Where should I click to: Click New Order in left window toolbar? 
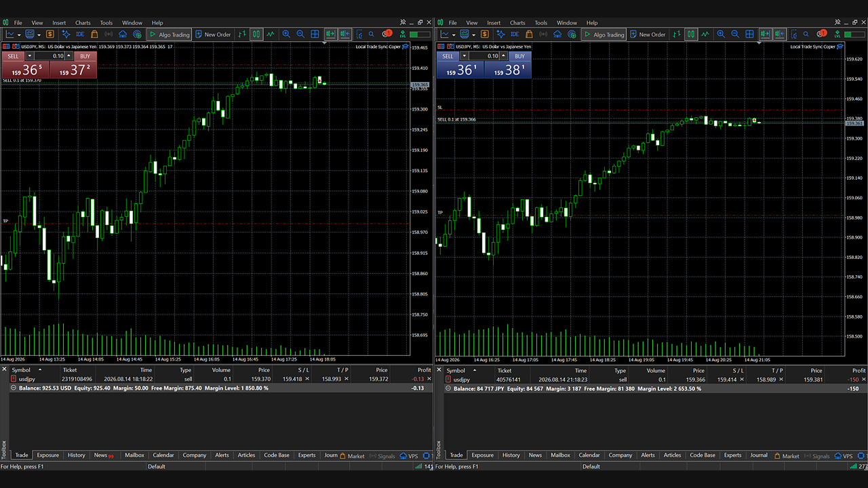[212, 34]
